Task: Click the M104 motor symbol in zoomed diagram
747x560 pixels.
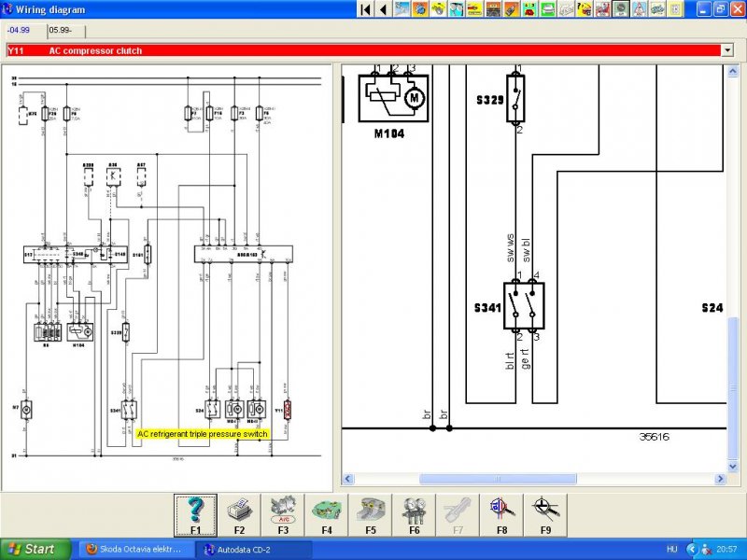Action: pyautogui.click(x=393, y=98)
